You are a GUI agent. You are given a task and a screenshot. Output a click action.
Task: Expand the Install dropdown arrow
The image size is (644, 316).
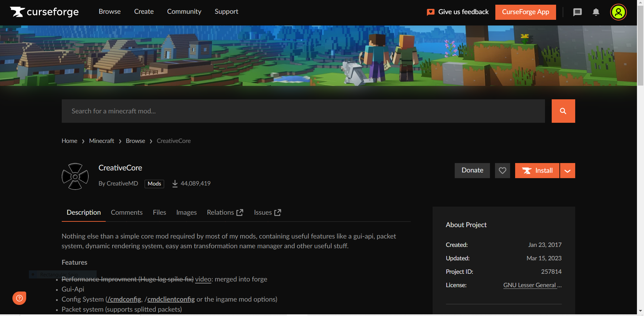tap(567, 171)
